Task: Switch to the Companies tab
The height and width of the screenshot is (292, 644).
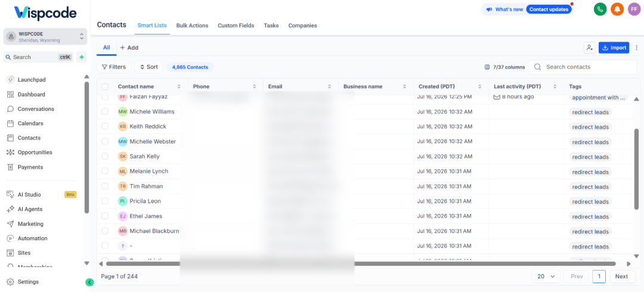Action: pos(303,26)
